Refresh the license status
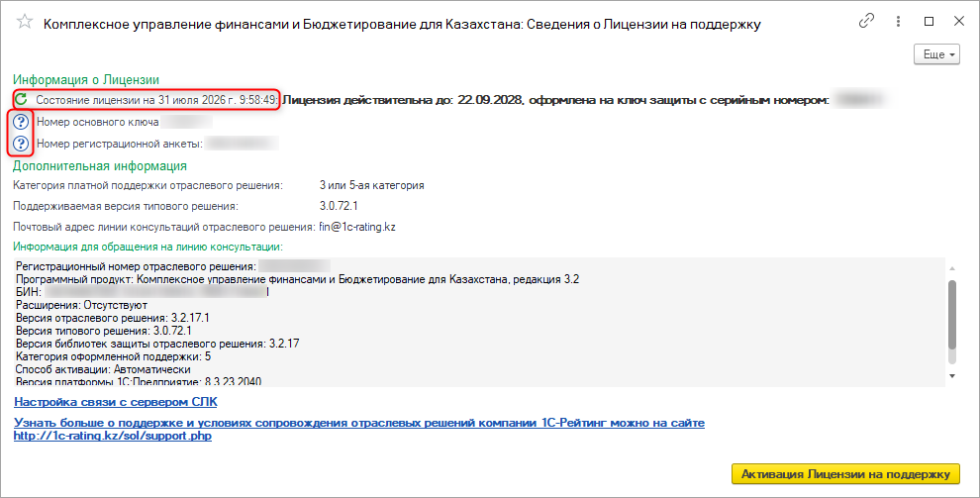980x498 pixels. click(x=21, y=99)
